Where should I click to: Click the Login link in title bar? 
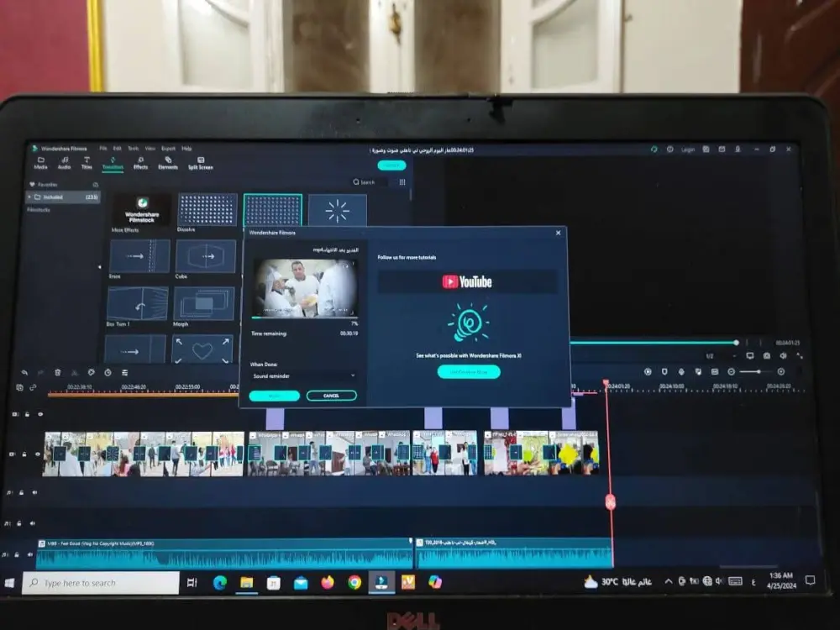[x=688, y=150]
